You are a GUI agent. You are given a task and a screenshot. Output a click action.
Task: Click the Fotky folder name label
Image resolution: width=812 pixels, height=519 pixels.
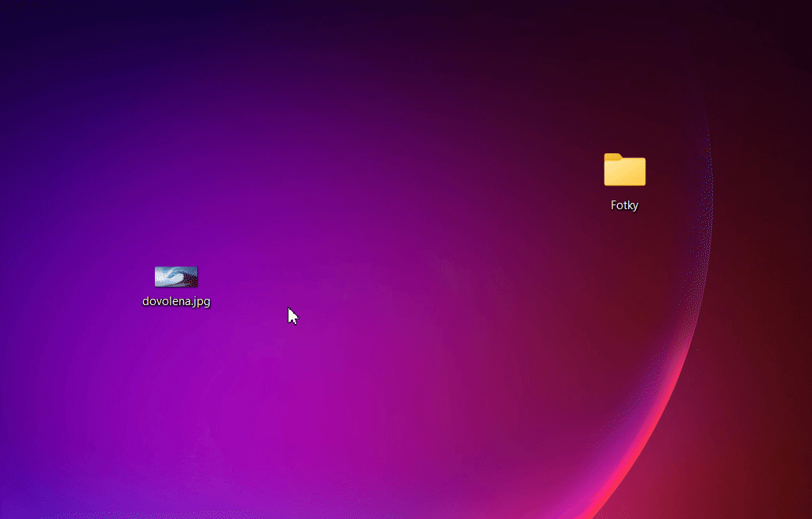(x=624, y=205)
